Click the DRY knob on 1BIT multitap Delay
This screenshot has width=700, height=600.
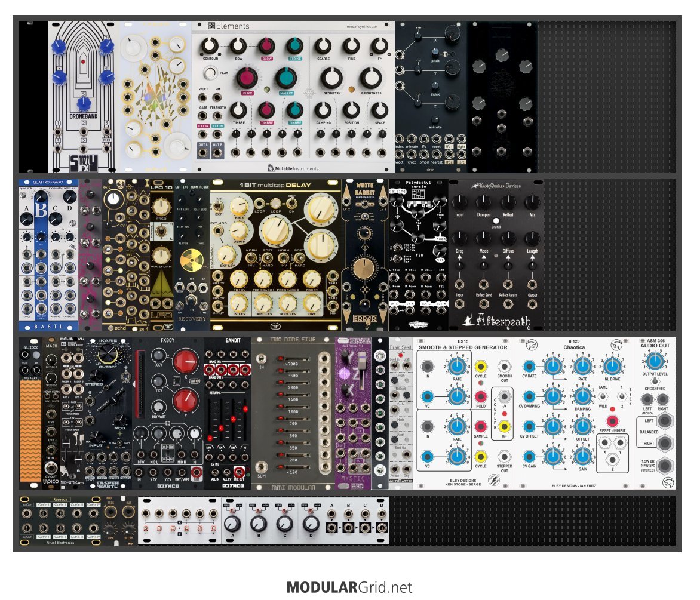coord(312,303)
